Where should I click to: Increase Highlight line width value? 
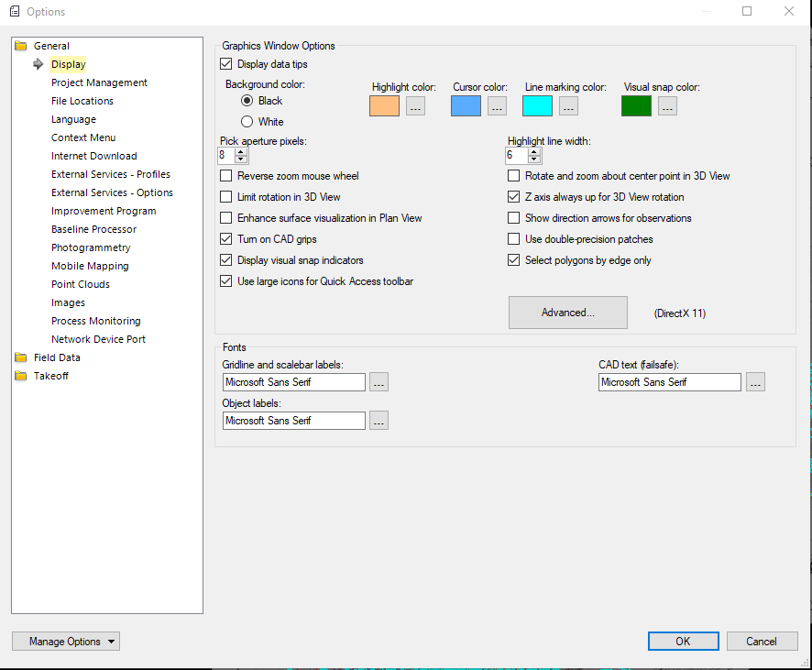(534, 152)
